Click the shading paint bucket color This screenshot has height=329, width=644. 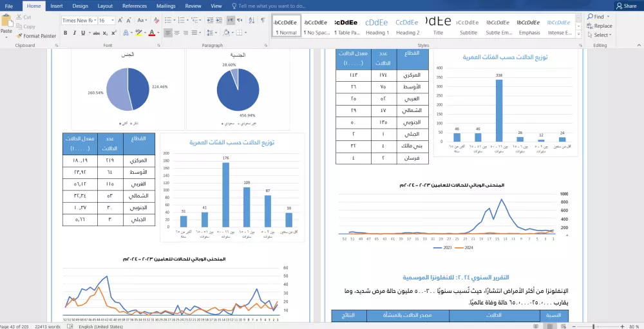[226, 33]
